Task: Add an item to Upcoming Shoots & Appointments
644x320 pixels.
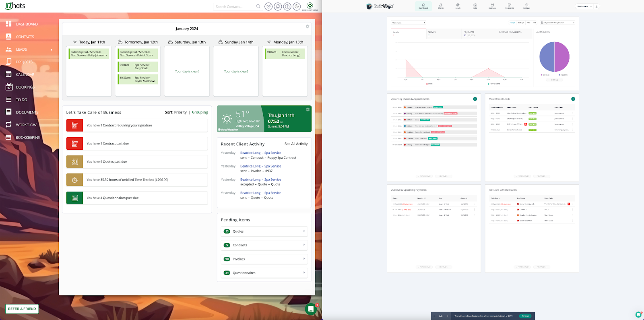Action: [475, 99]
